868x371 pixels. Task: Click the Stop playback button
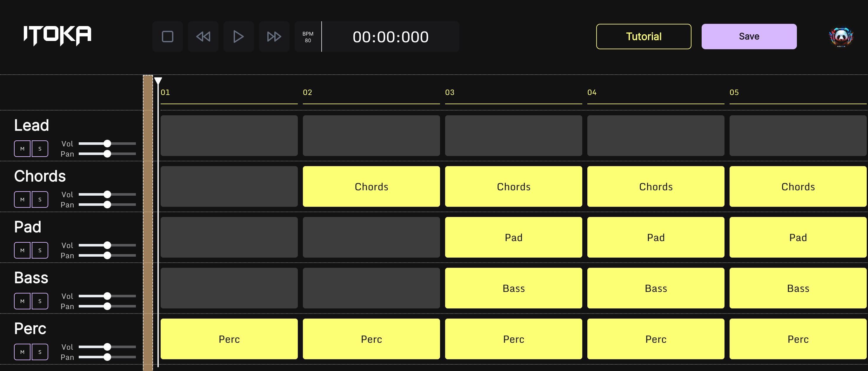167,37
